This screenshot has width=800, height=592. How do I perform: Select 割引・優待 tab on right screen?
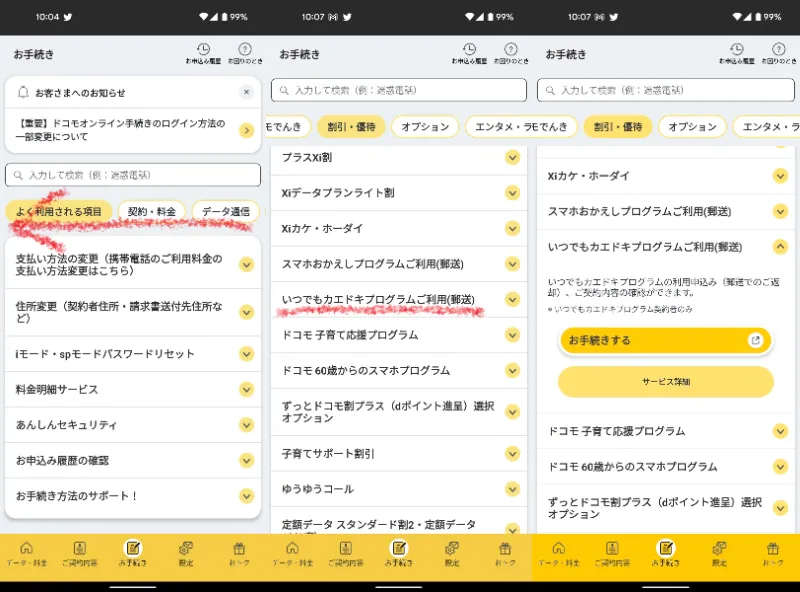coord(618,127)
